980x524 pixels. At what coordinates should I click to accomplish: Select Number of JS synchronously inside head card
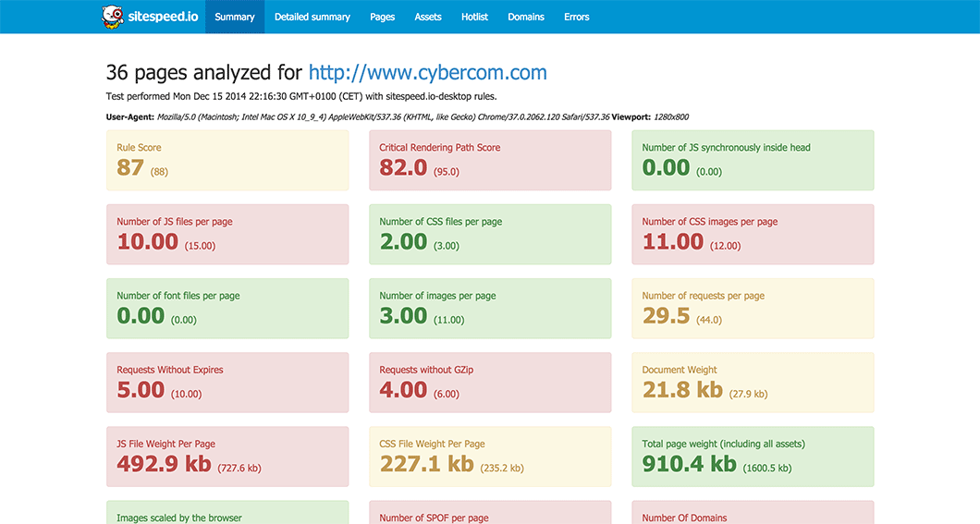753,161
